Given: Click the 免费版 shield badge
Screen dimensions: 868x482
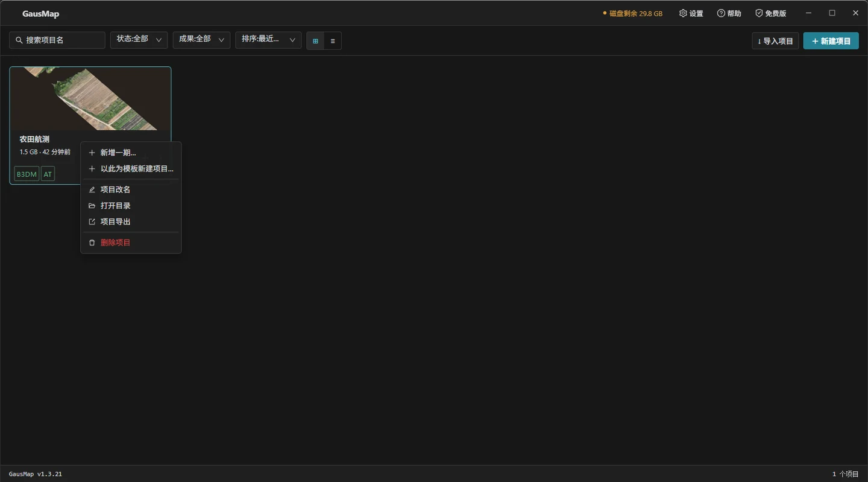Looking at the screenshot, I should [x=770, y=13].
